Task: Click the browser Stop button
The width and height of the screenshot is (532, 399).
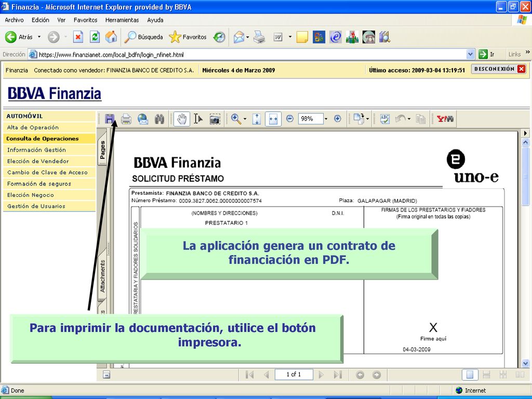Action: coord(78,37)
